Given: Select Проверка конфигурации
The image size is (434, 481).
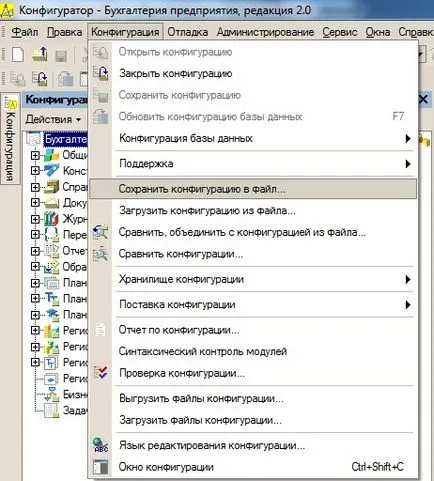Looking at the screenshot, I should coord(253,373).
